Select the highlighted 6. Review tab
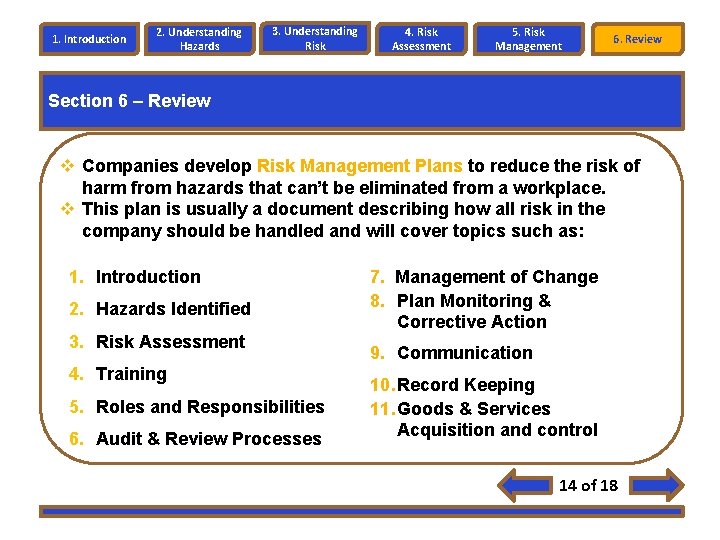 point(638,39)
